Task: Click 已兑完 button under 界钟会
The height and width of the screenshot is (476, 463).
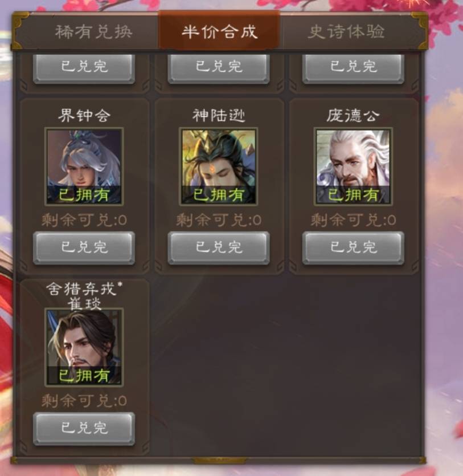Action: coord(84,247)
